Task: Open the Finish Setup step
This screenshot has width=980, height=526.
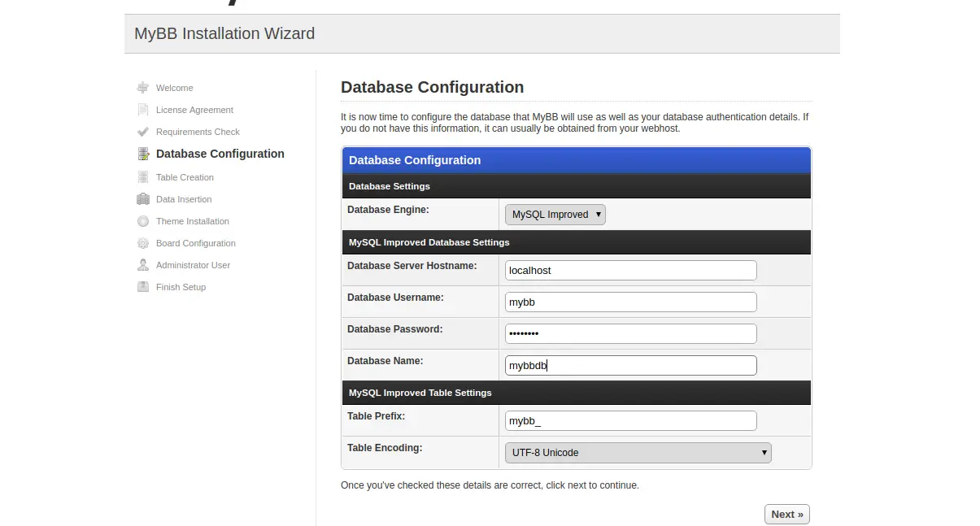Action: coord(181,287)
